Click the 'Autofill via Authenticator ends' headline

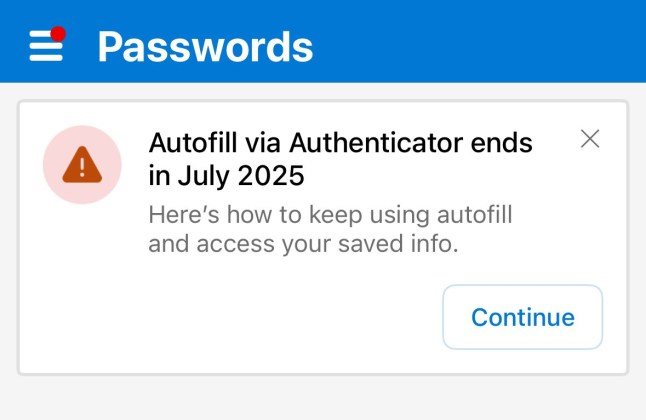pyautogui.click(x=340, y=142)
